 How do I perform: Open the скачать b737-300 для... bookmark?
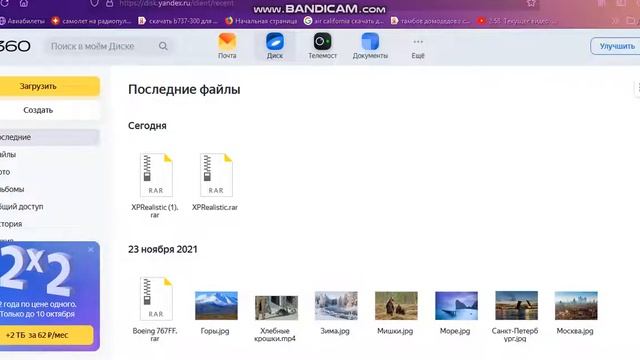tap(178, 21)
